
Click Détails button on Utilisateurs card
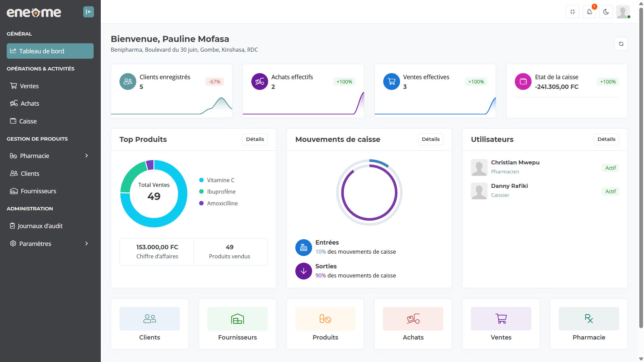coord(606,139)
